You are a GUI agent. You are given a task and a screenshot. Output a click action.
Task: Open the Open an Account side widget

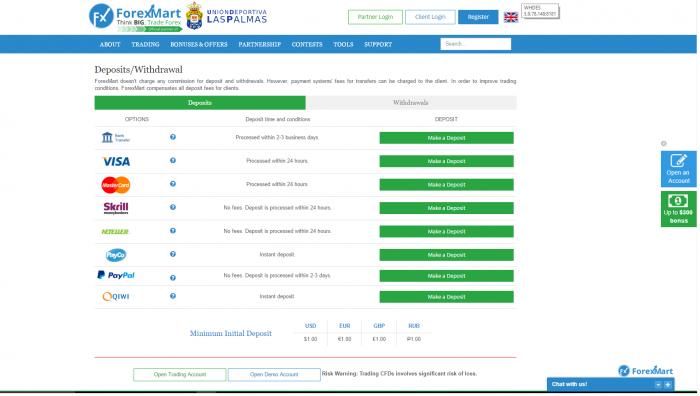pyautogui.click(x=678, y=169)
